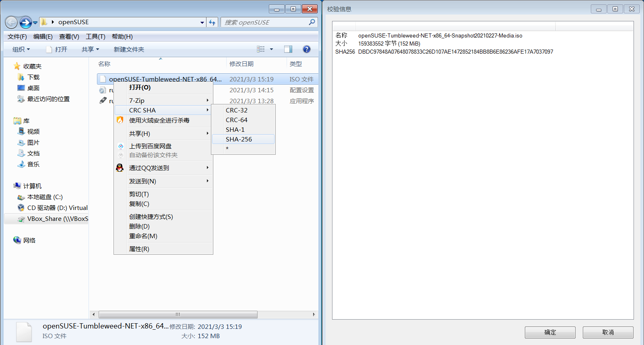Click the 视频 library icon
This screenshot has width=644, height=345.
click(x=21, y=131)
